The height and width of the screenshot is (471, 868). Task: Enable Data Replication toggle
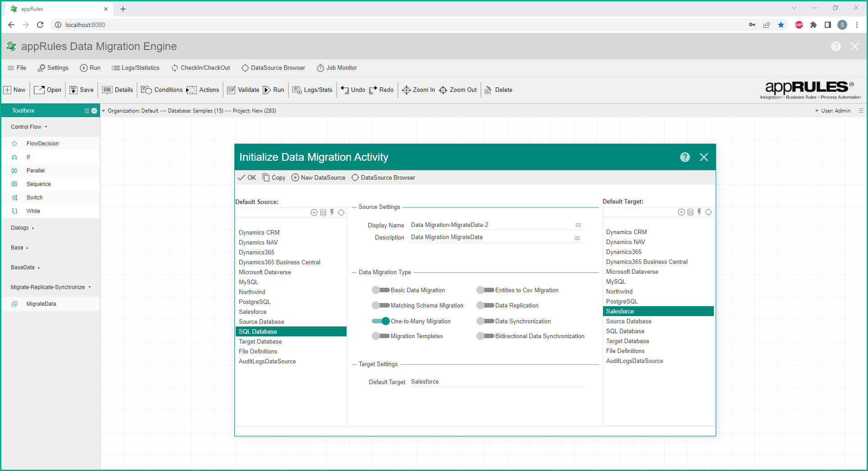[x=485, y=305]
